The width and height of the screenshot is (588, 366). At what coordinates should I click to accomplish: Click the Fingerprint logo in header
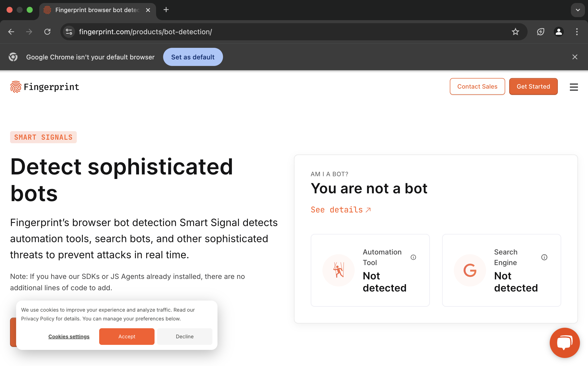(45, 87)
